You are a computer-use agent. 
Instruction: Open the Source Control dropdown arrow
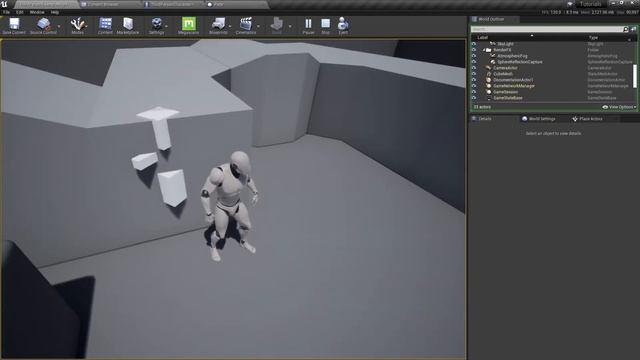click(x=59, y=27)
